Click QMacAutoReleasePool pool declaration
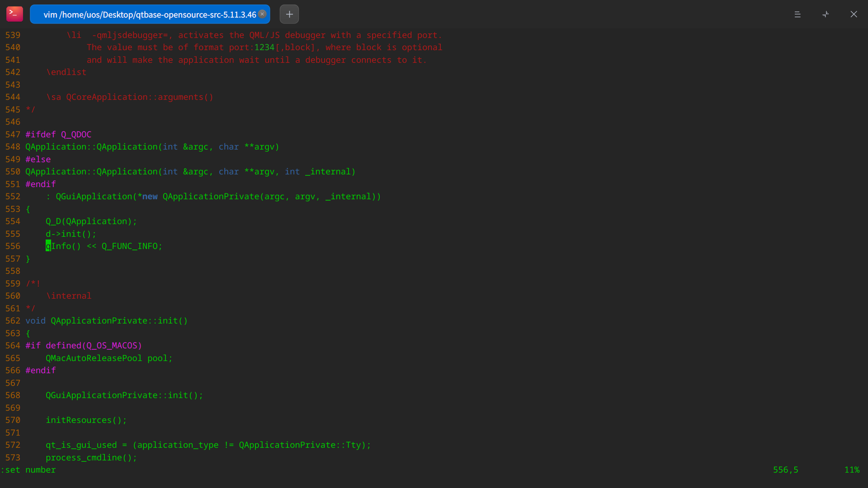Viewport: 868px width, 488px height. 108,358
